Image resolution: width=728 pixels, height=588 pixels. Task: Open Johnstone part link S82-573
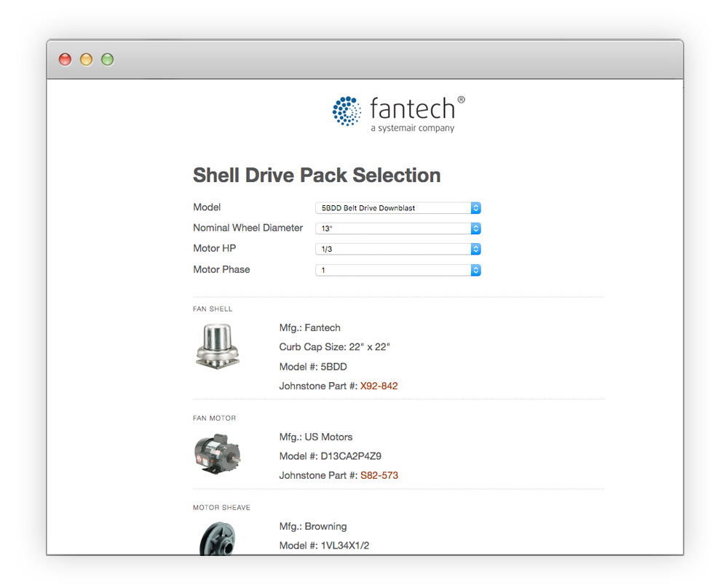coord(379,476)
